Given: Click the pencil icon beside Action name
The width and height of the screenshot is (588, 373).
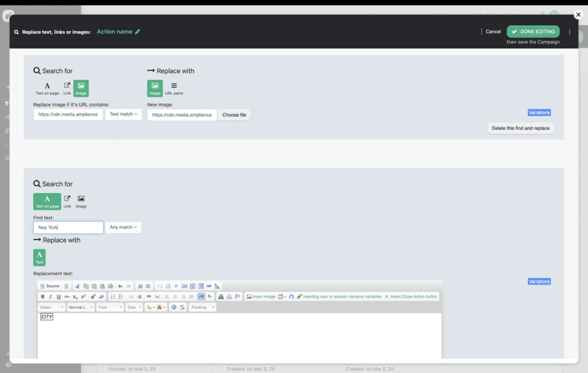Looking at the screenshot, I should click(x=138, y=32).
